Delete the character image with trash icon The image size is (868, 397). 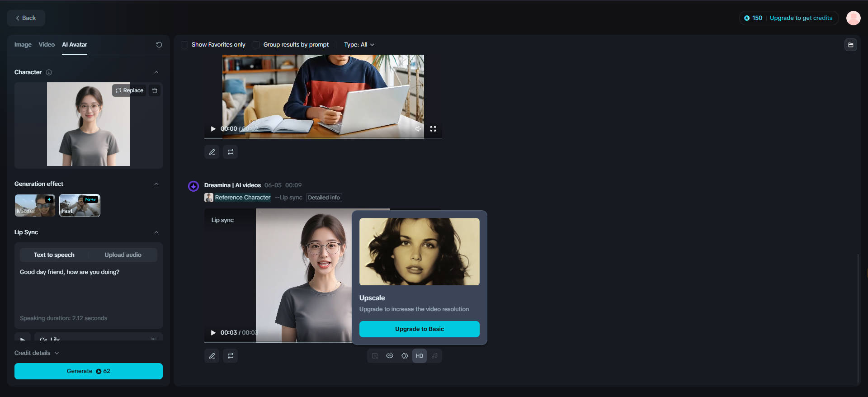point(155,90)
